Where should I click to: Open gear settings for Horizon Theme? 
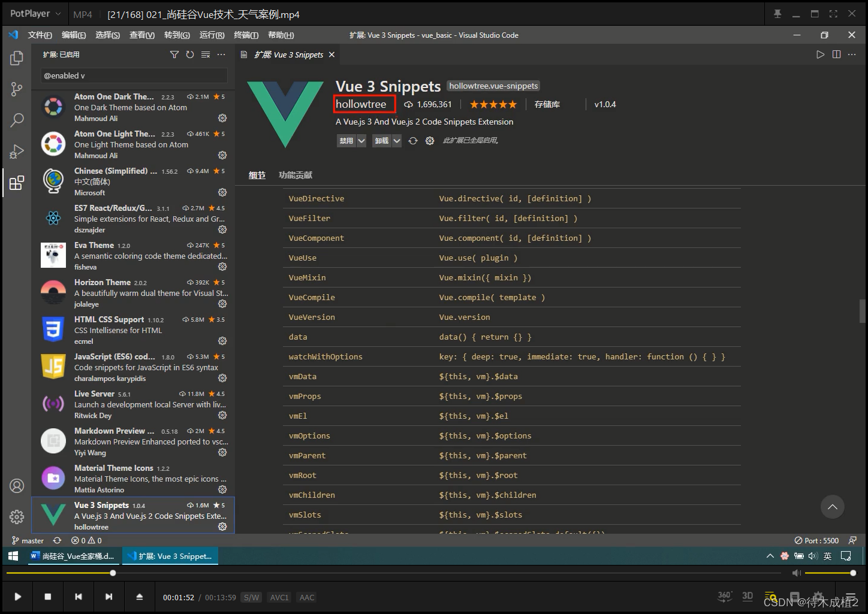click(x=222, y=304)
